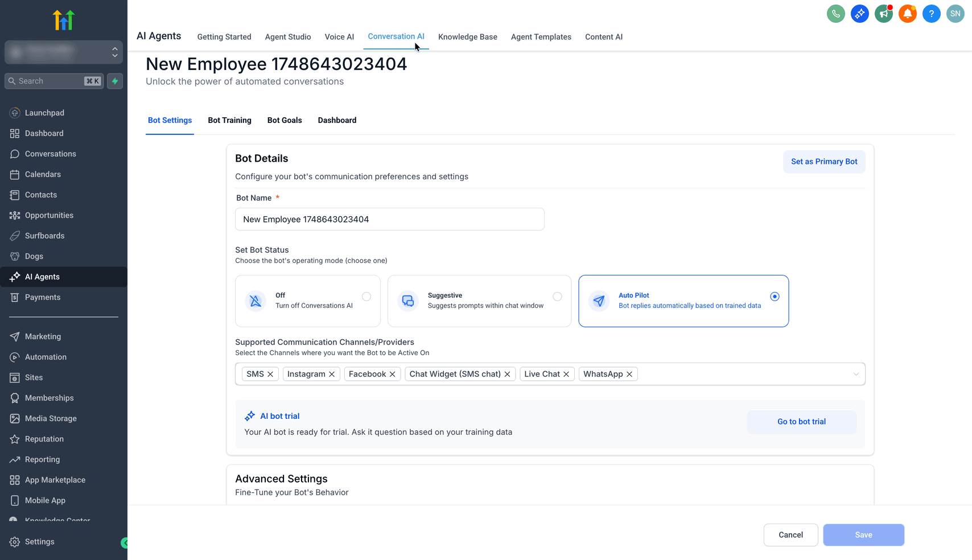The height and width of the screenshot is (560, 972).
Task: Click the Bot Name input field
Action: tap(390, 219)
